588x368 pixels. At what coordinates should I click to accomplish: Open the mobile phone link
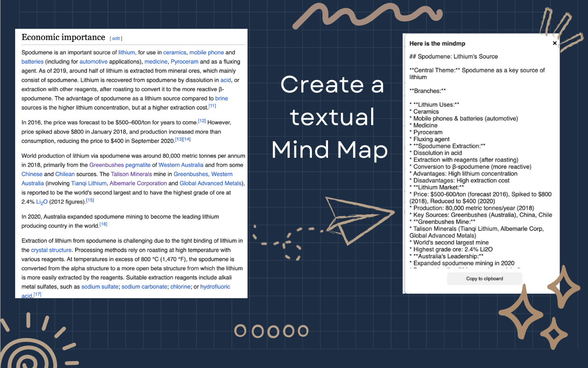point(206,52)
